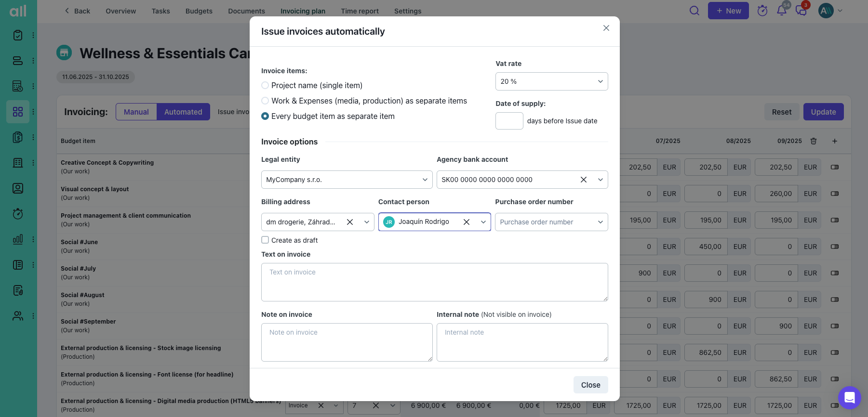Open the Time report tab

[360, 11]
